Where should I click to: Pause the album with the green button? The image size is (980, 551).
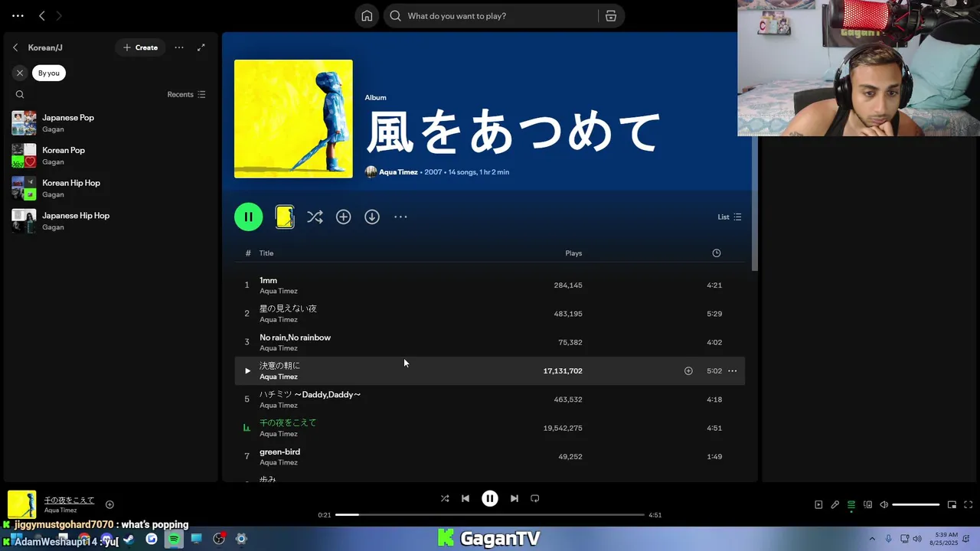(x=248, y=217)
